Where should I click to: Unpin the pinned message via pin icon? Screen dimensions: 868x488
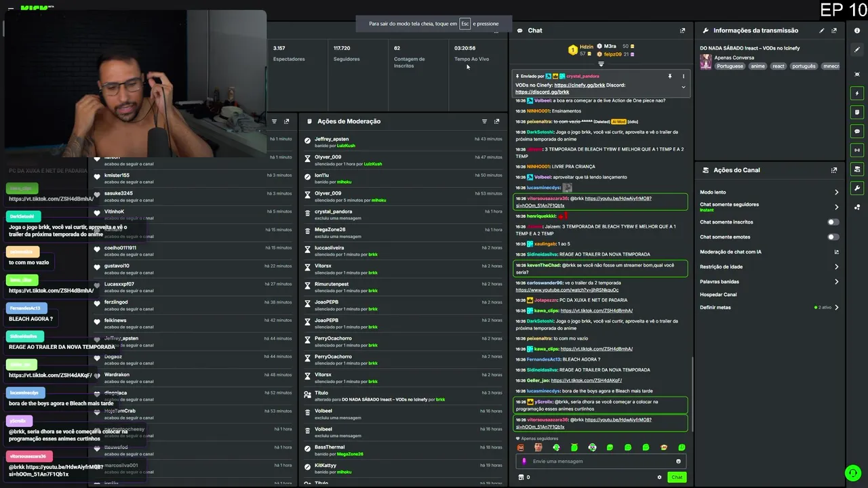[x=669, y=77]
